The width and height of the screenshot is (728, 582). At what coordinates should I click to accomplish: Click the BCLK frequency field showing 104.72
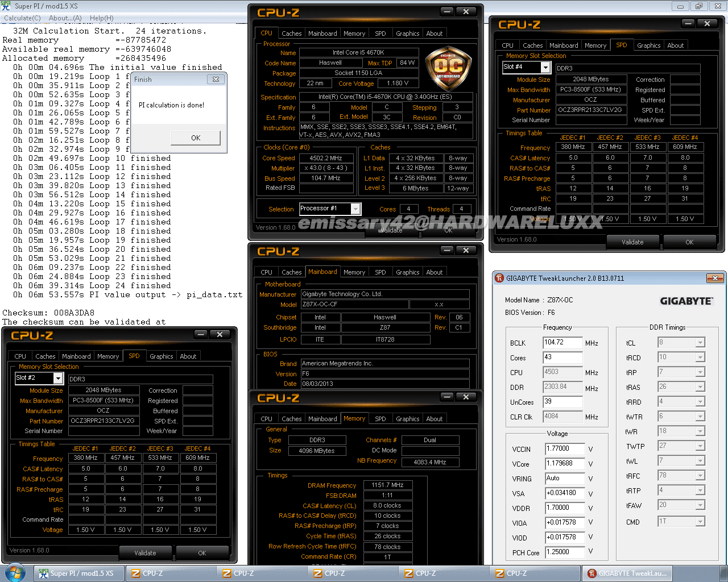click(563, 343)
